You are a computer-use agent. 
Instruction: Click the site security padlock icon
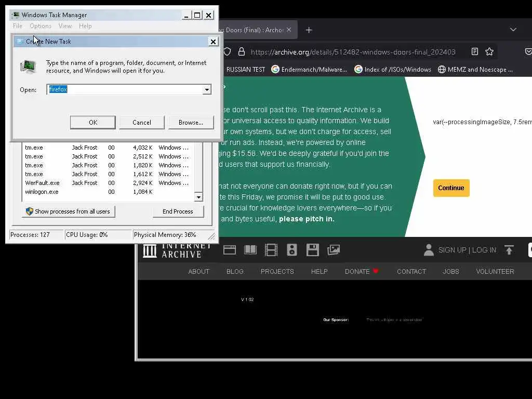point(241,51)
